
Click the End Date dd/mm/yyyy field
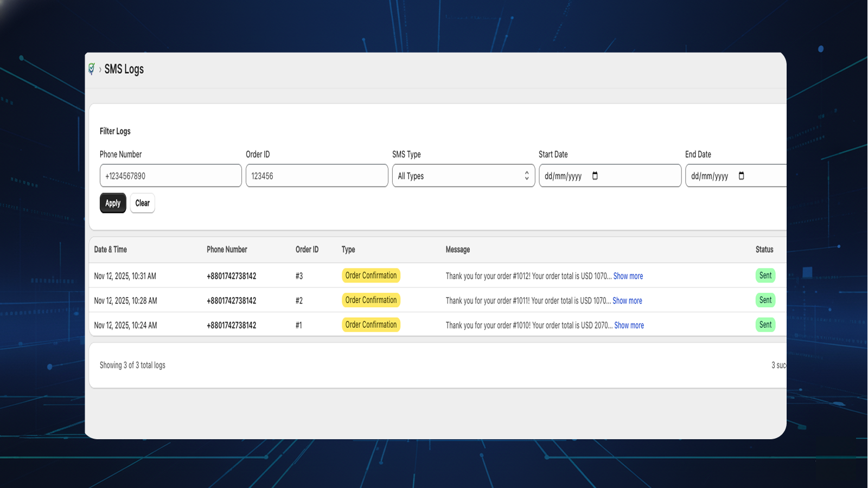(710, 176)
